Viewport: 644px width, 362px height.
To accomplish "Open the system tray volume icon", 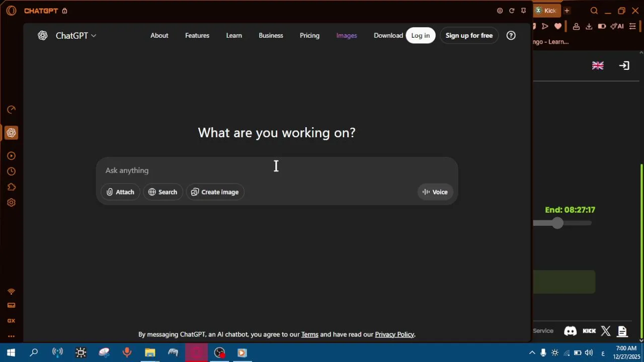I will pyautogui.click(x=589, y=352).
